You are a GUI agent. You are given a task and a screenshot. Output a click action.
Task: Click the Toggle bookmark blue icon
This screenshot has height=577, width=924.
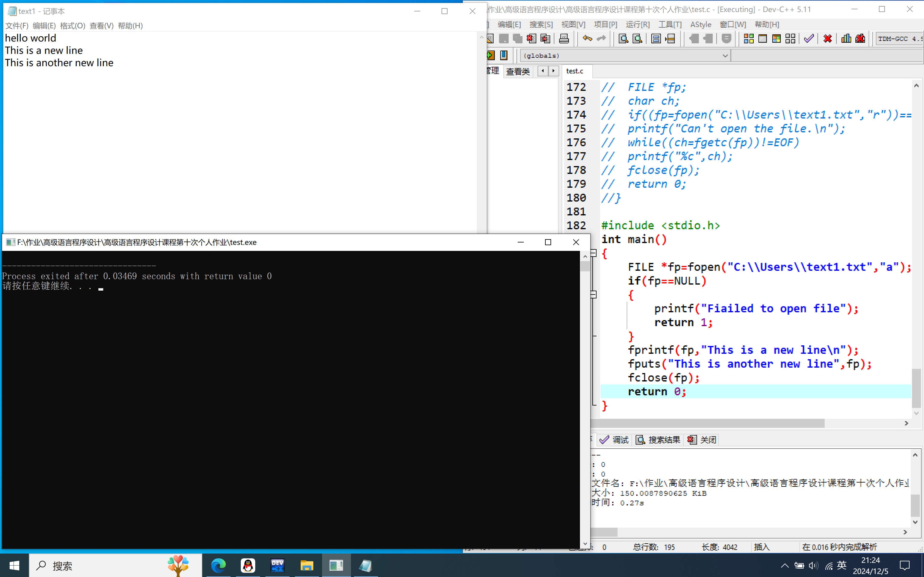[x=504, y=55]
